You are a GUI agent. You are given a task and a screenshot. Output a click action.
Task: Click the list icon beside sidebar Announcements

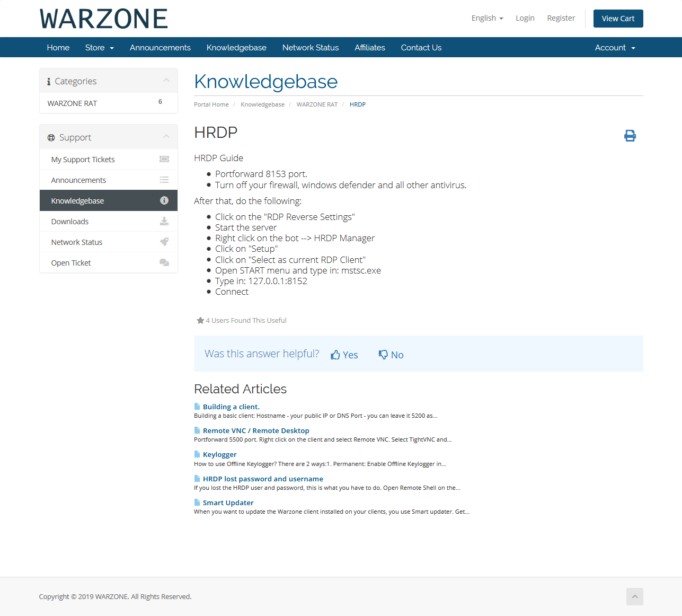[x=164, y=180]
